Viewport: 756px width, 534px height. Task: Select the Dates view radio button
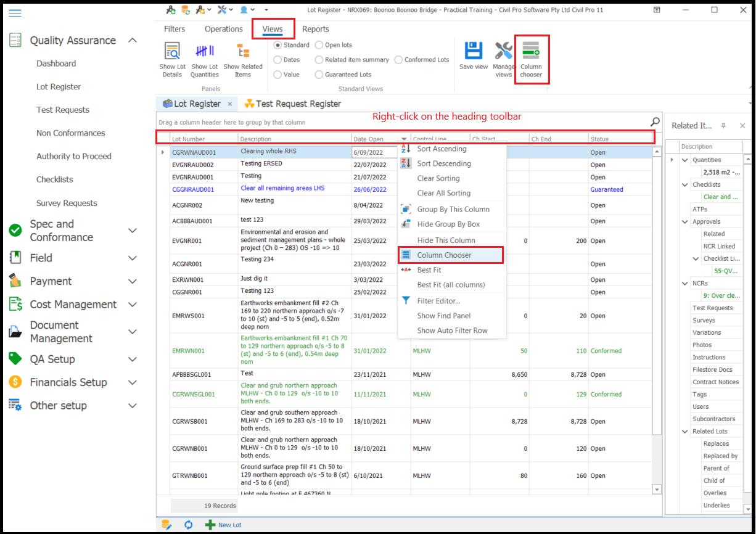tap(278, 60)
